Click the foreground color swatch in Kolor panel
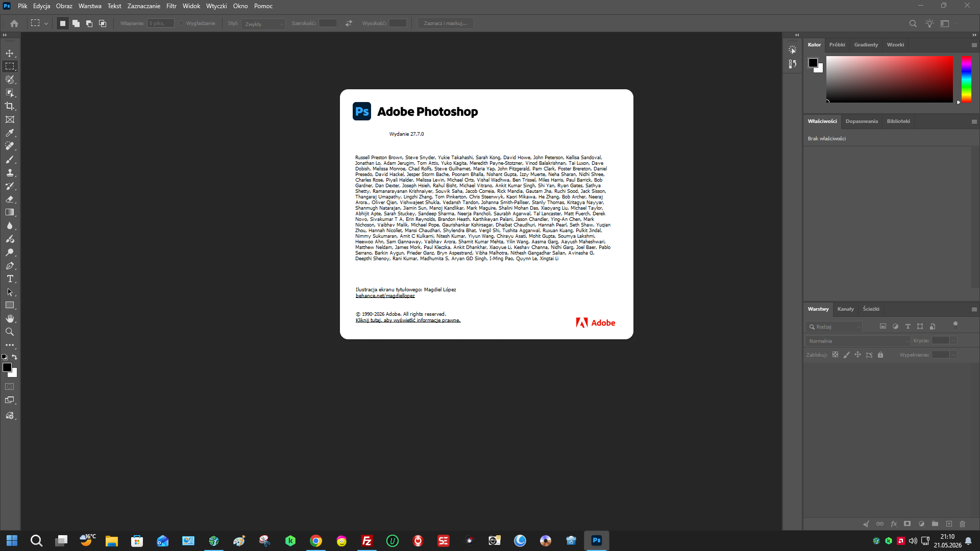This screenshot has width=980, height=551. point(813,63)
